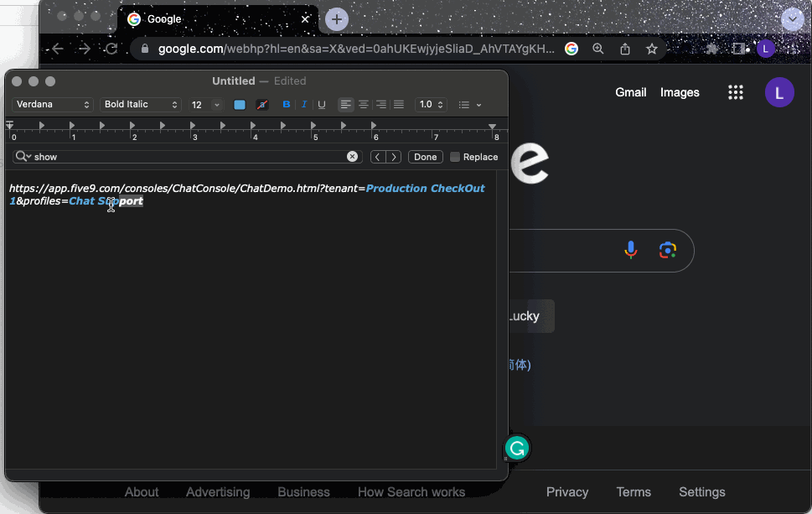The width and height of the screenshot is (812, 514).
Task: Click Chrome forward arrow
Action: point(85,49)
